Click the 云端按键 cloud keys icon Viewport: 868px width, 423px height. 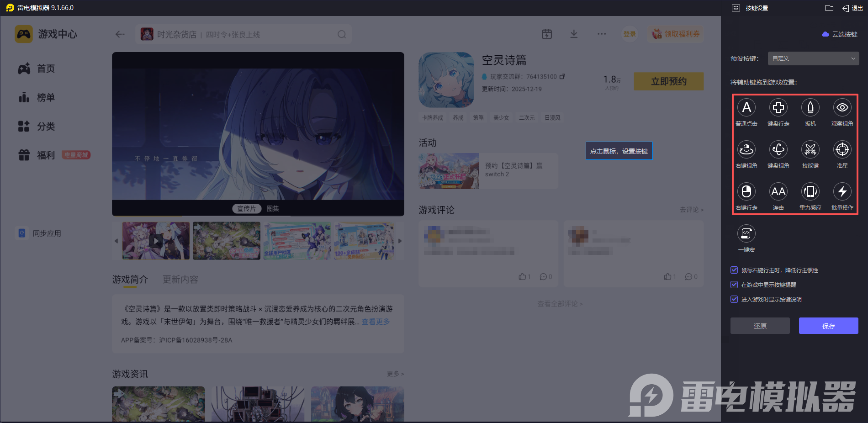click(x=825, y=34)
